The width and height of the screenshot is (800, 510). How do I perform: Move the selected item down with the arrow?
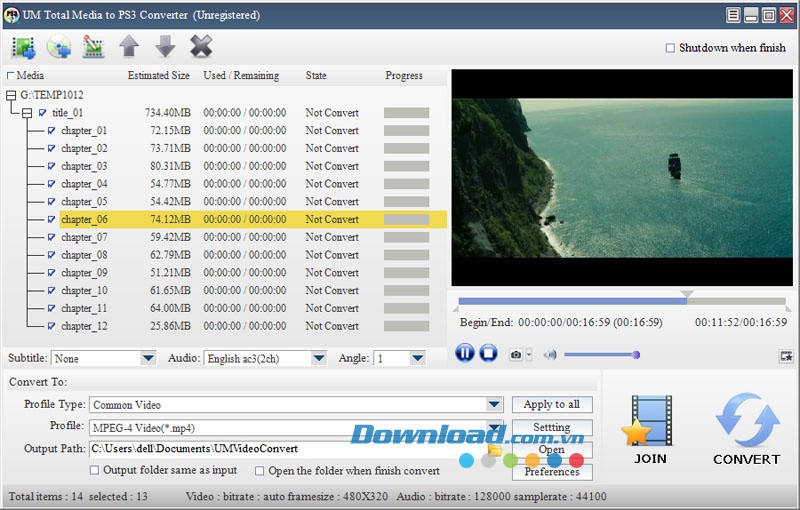click(165, 46)
